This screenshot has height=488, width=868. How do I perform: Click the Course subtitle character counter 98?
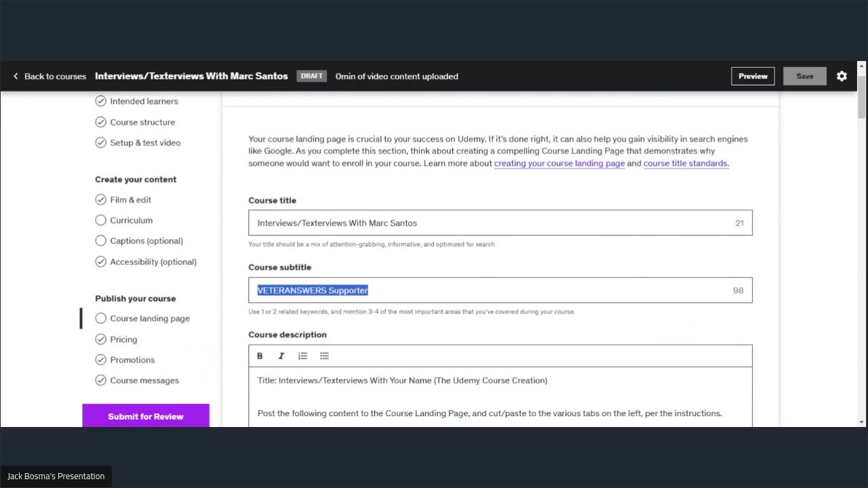(x=738, y=290)
